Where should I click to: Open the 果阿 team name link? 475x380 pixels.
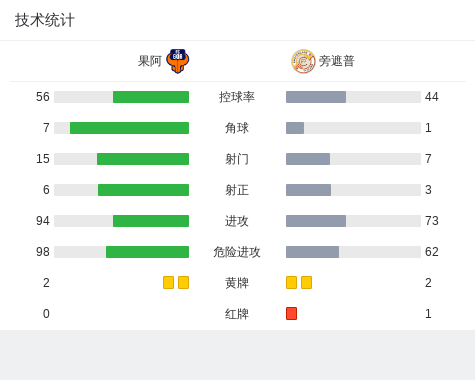[150, 61]
